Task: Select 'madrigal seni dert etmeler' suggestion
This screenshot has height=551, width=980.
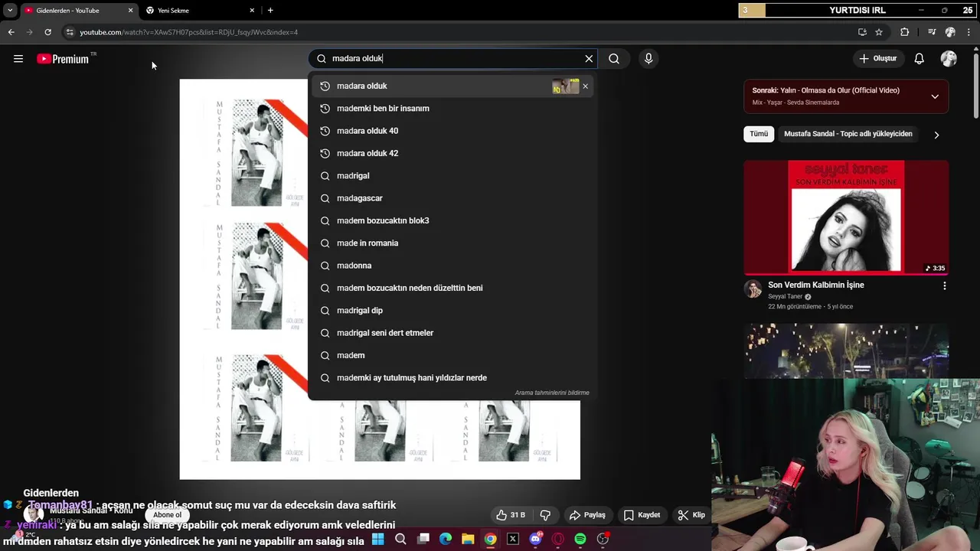Action: (452, 333)
